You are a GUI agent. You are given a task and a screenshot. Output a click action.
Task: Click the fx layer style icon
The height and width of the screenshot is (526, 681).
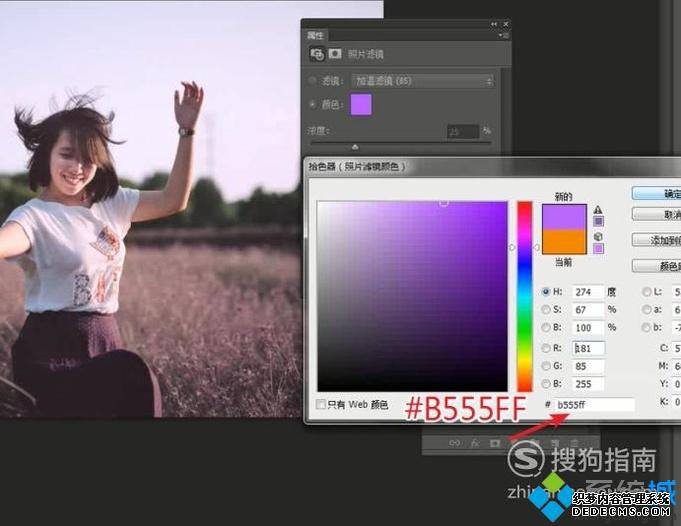tap(475, 443)
